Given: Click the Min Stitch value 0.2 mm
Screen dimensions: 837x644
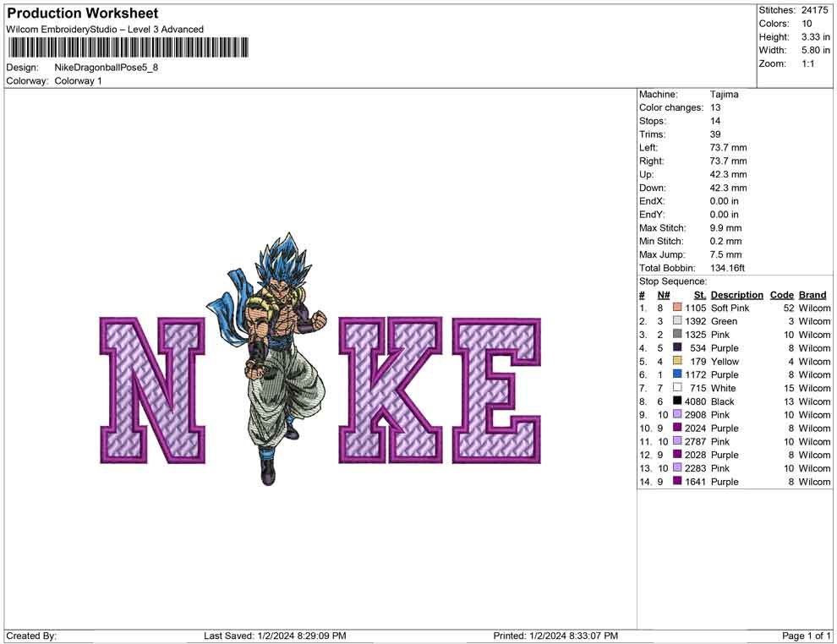Looking at the screenshot, I should click(x=725, y=241).
